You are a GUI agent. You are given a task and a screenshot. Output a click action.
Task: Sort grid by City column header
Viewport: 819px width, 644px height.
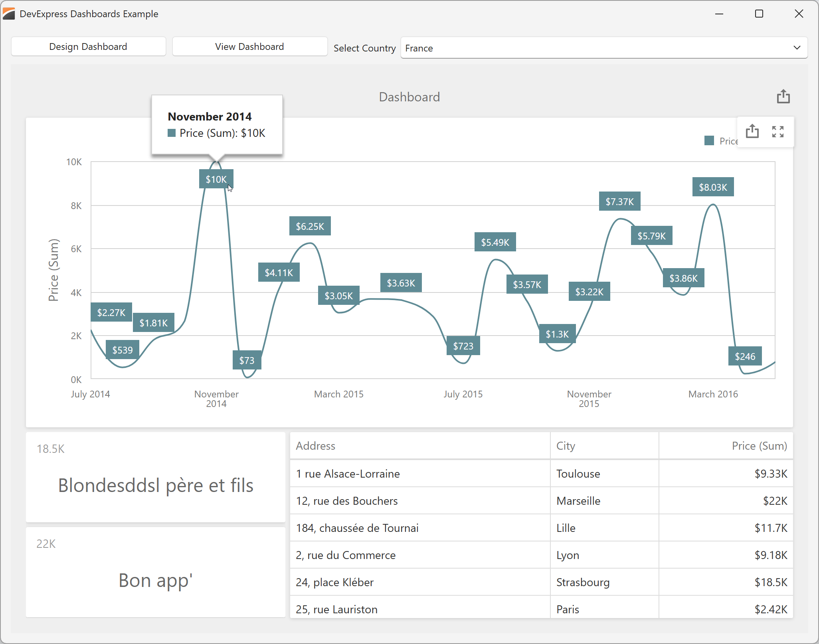point(604,446)
